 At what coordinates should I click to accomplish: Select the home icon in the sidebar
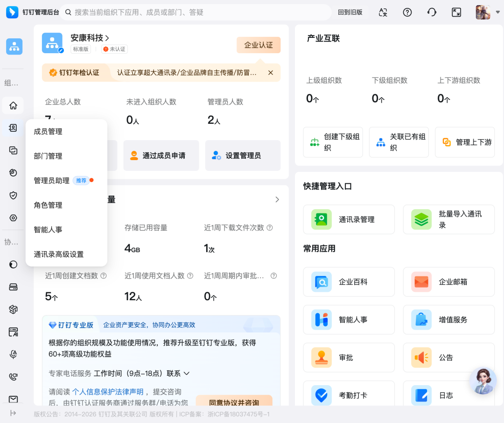(x=13, y=106)
